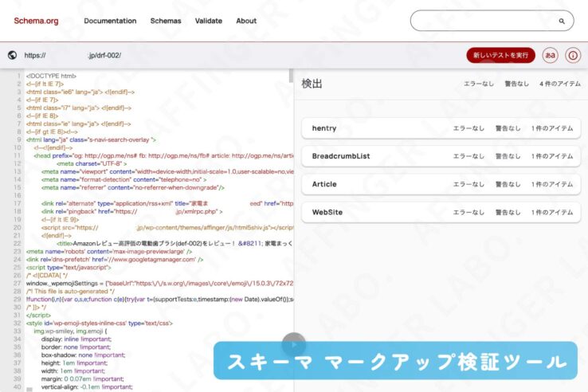Click the dns-prefetch link code line

point(115,259)
